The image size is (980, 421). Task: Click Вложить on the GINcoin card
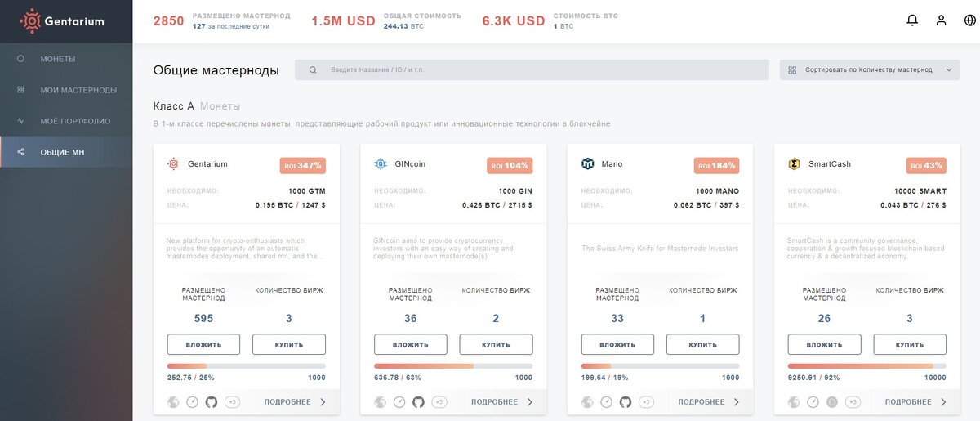411,344
